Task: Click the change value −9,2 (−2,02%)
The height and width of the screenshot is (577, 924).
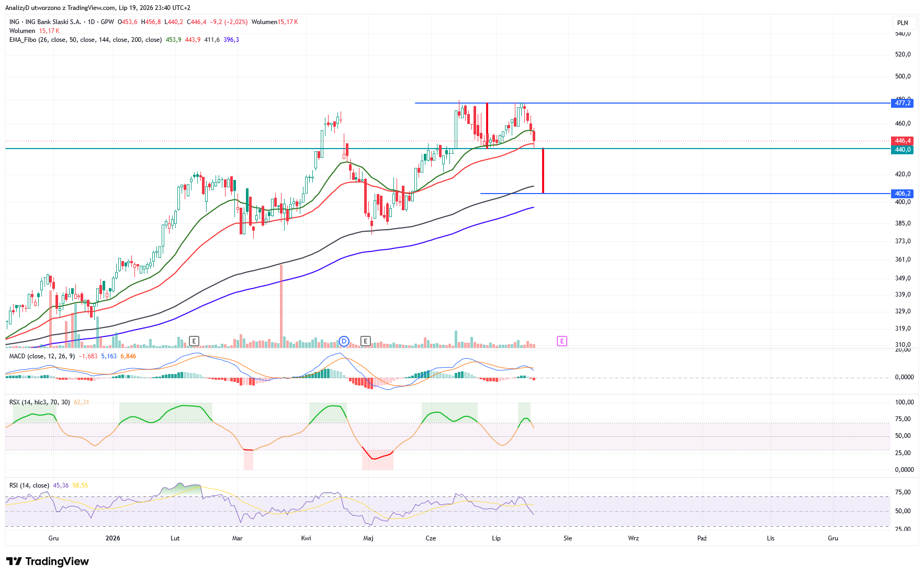Action: pos(229,22)
